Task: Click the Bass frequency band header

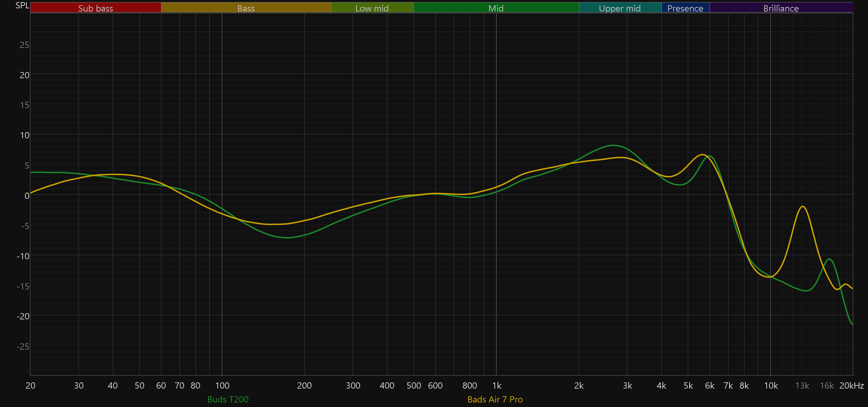Action: click(x=246, y=8)
